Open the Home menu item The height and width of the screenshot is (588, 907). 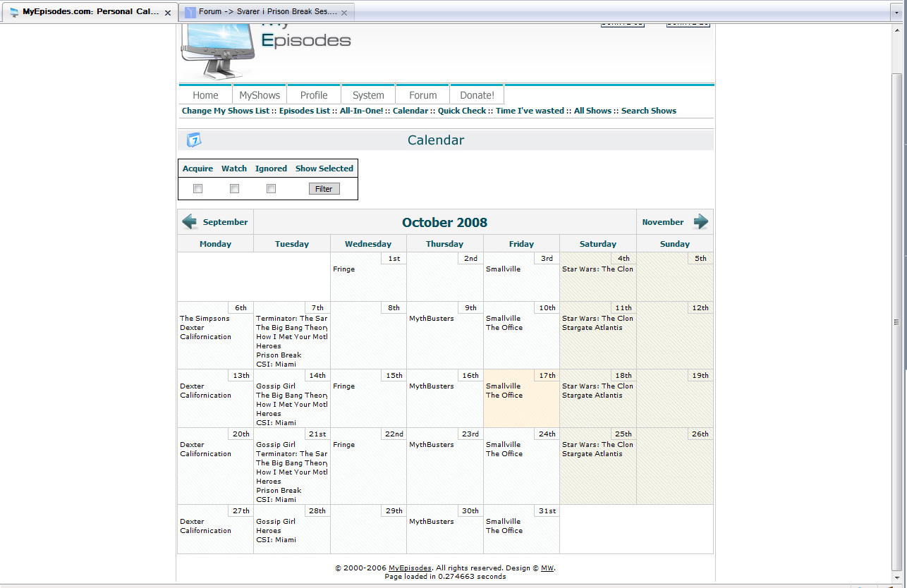(x=206, y=95)
